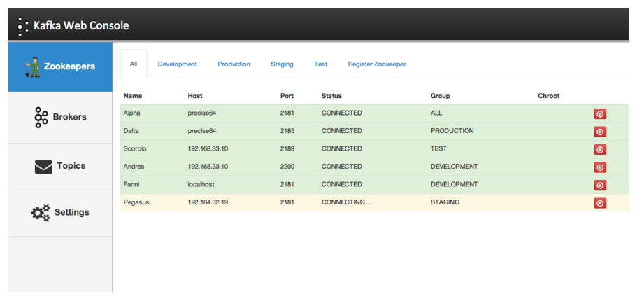Click the 192.164.32.19 host value

[208, 202]
